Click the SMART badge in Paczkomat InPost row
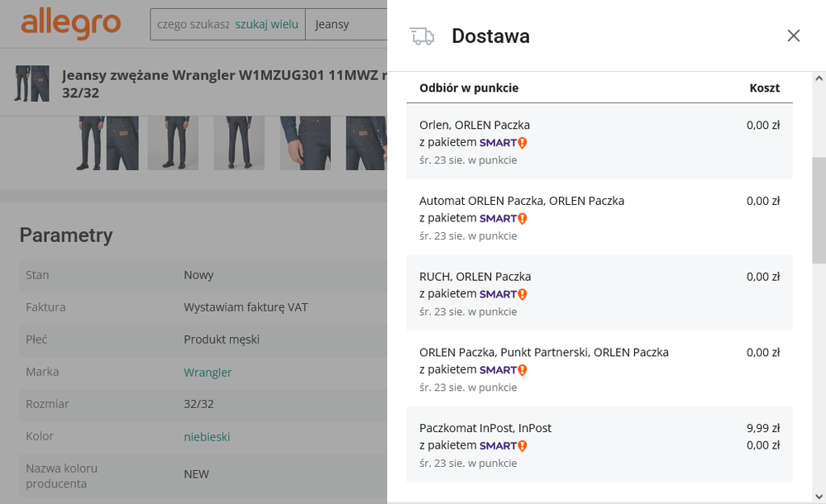The image size is (826, 504). pos(503,446)
